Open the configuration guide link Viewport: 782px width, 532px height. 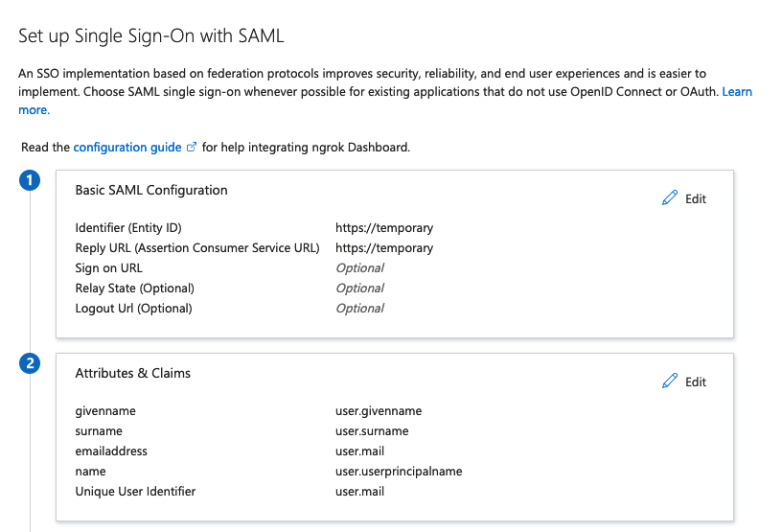127,148
